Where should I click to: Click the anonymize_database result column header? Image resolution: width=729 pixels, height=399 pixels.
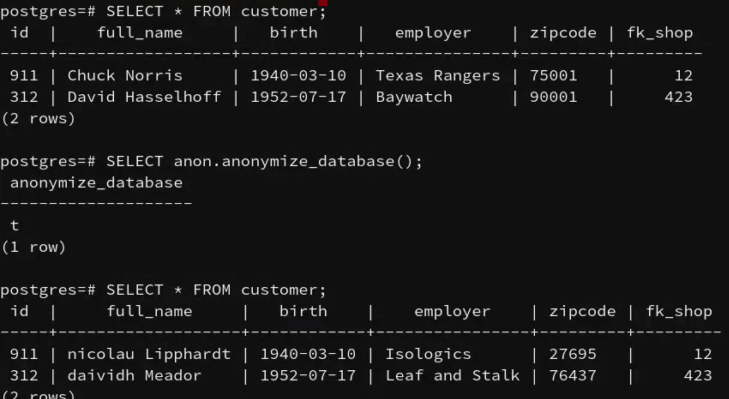coord(96,183)
